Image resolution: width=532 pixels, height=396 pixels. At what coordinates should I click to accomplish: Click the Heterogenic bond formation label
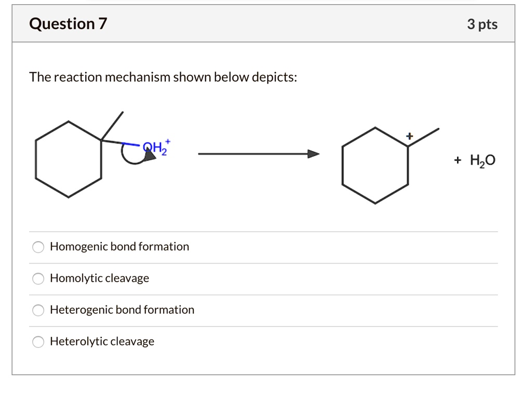[x=122, y=310]
